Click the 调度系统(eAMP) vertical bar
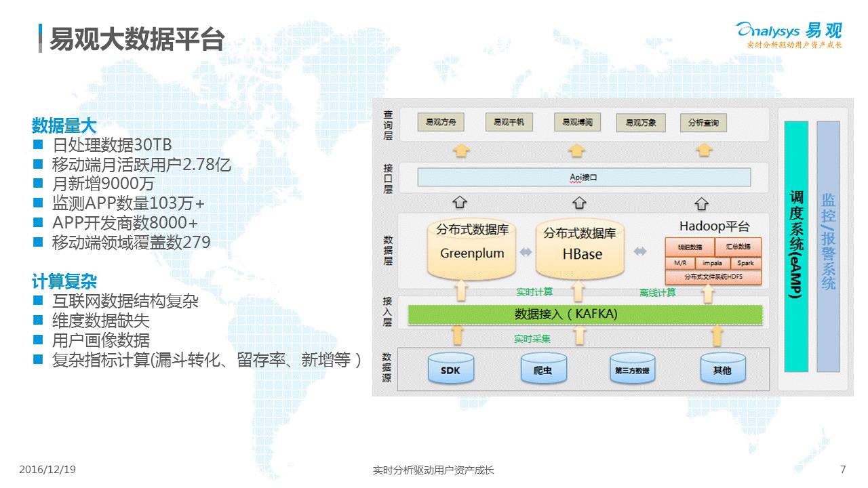The image size is (868, 488). (796, 247)
